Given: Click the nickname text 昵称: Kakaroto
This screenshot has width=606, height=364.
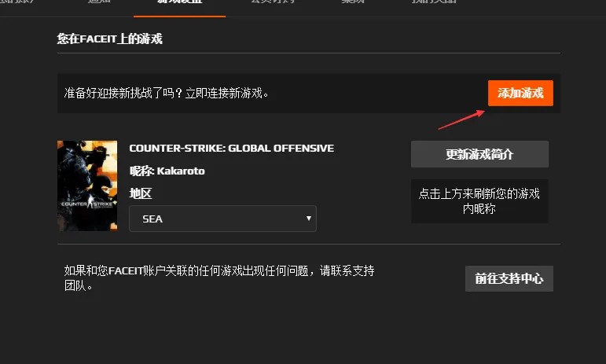Looking at the screenshot, I should click(167, 171).
